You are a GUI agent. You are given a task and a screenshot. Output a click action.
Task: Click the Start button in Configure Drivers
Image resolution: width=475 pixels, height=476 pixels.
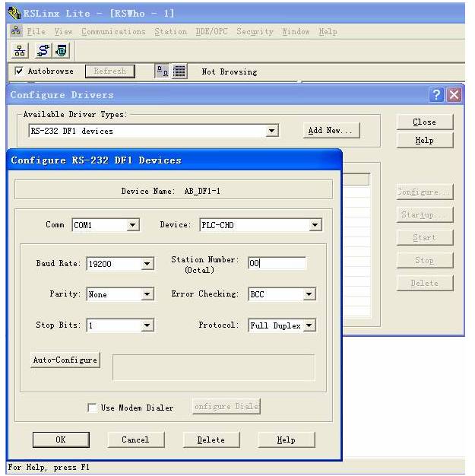pyautogui.click(x=425, y=237)
